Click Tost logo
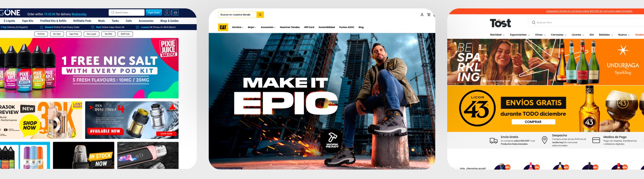 tap(500, 23)
